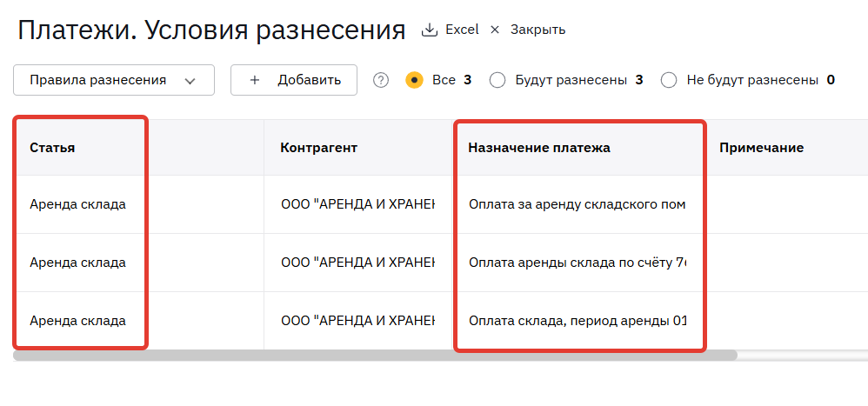Select the Будут разнесены radio button

(x=497, y=80)
